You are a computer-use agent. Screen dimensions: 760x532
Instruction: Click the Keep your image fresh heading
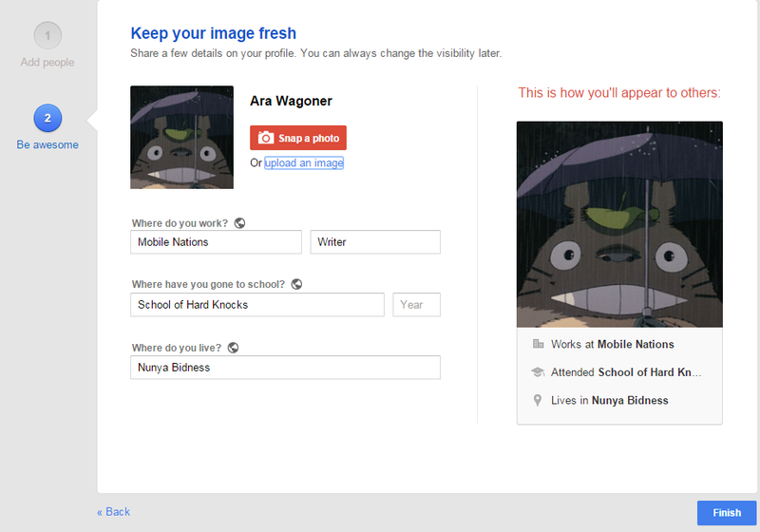(213, 33)
